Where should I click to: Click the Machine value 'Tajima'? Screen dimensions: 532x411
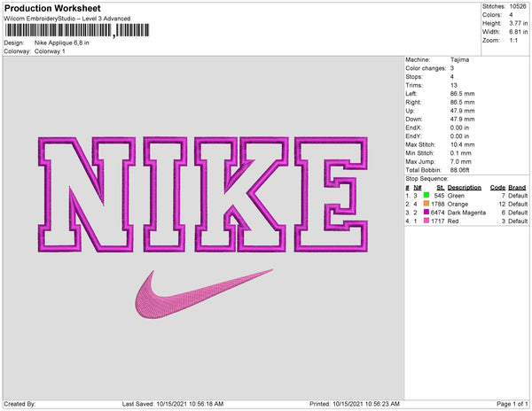pos(459,59)
